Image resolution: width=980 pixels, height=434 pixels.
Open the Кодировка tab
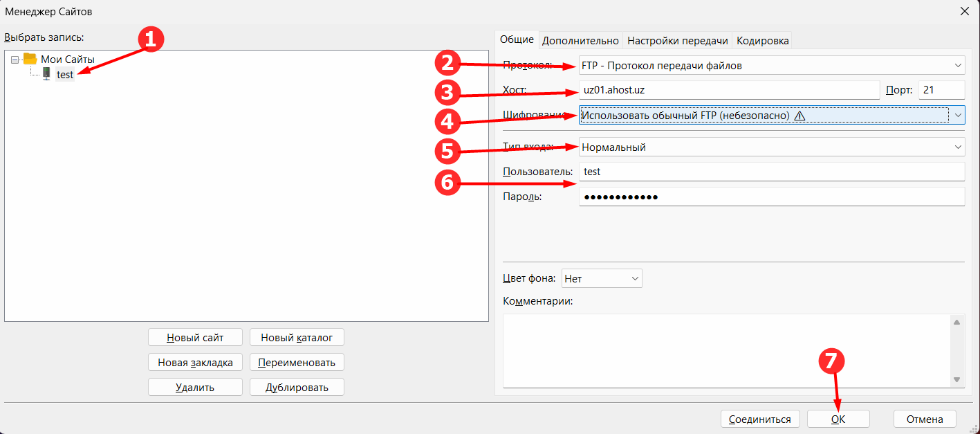point(763,41)
